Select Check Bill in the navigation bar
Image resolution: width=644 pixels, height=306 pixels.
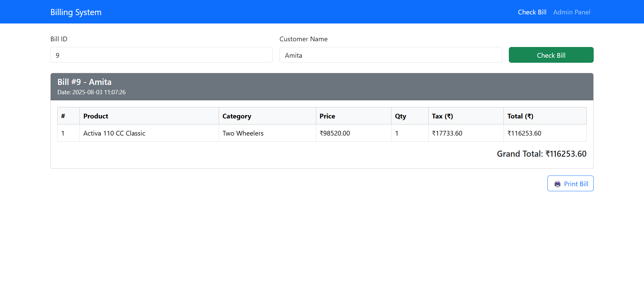[532, 12]
